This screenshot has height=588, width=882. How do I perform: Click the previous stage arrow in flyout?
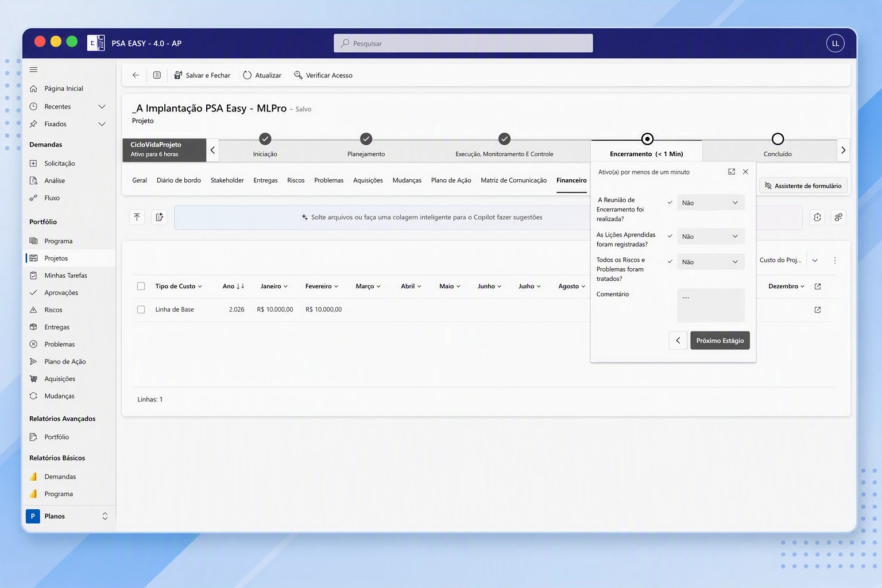tap(678, 341)
